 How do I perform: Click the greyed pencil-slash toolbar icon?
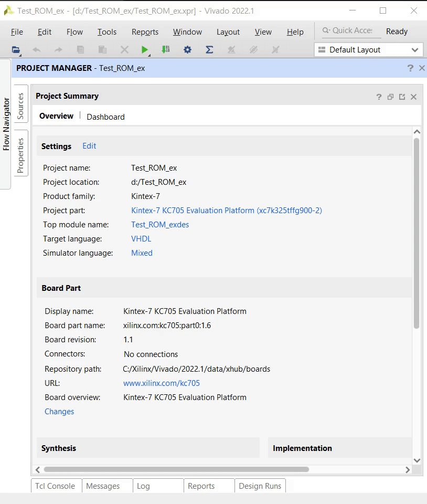231,50
